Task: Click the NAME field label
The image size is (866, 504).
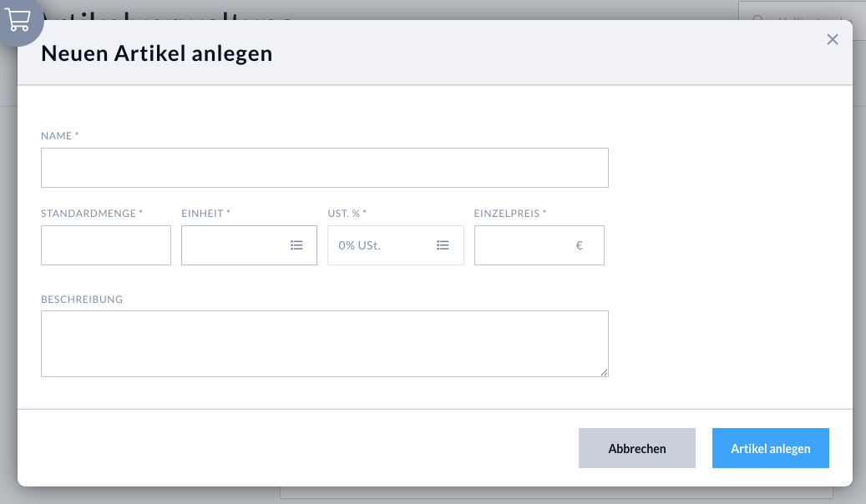Action: 57,135
